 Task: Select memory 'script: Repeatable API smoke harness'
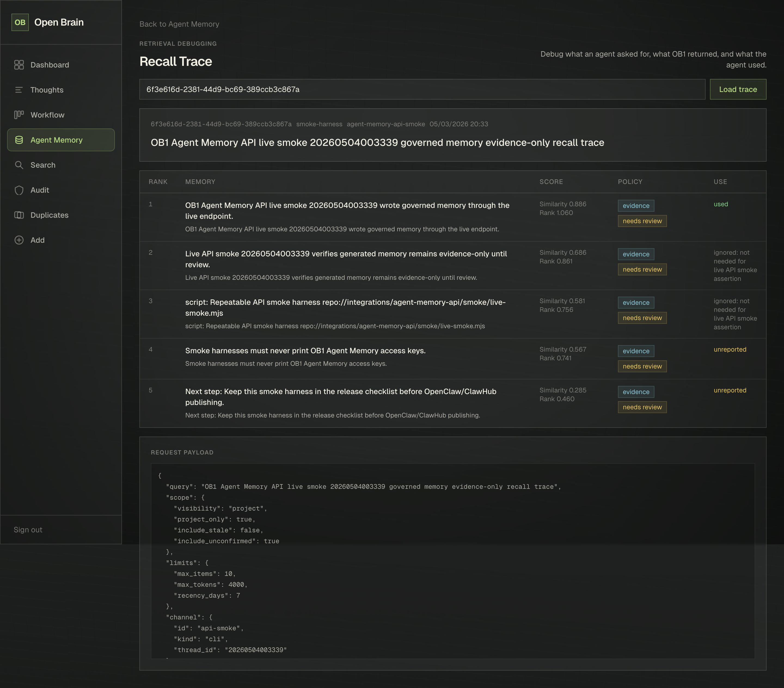pyautogui.click(x=345, y=308)
